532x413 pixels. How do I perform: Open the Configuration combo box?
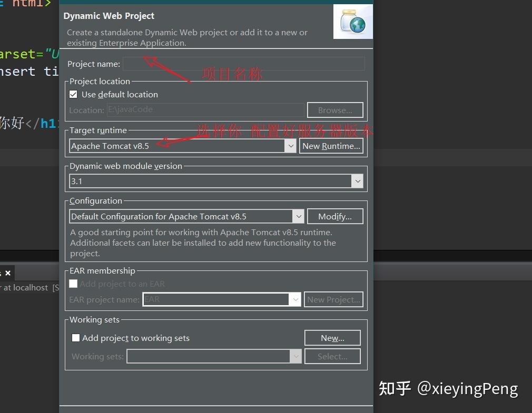pyautogui.click(x=298, y=216)
